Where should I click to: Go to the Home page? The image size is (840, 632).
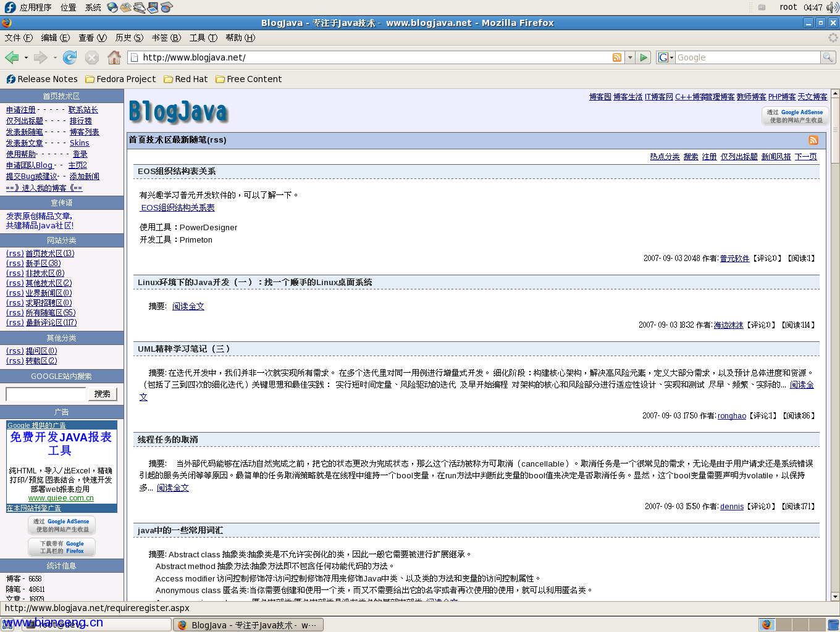click(x=114, y=57)
